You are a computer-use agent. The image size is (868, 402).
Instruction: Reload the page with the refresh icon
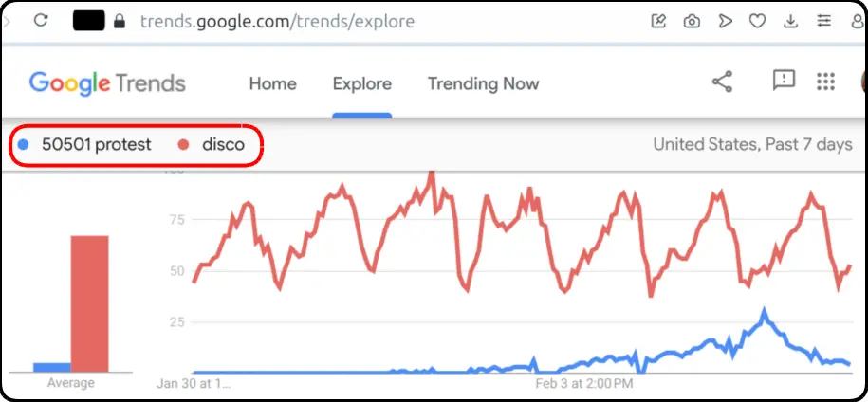[x=41, y=21]
